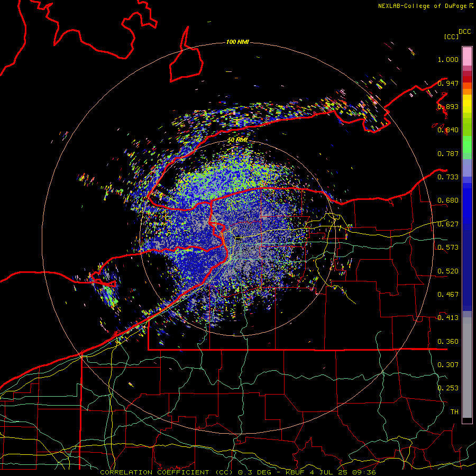This screenshot has height=476, width=476.
Task: Pick the gray segment of the color bar
Action: 467,368
